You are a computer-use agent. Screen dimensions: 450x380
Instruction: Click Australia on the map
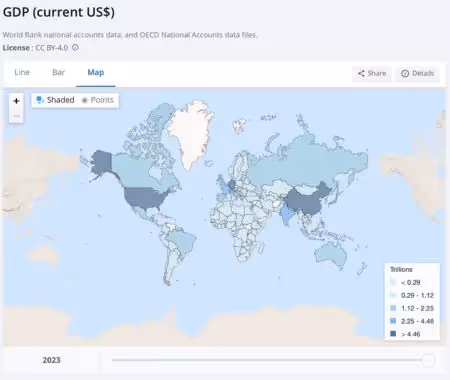click(x=330, y=255)
